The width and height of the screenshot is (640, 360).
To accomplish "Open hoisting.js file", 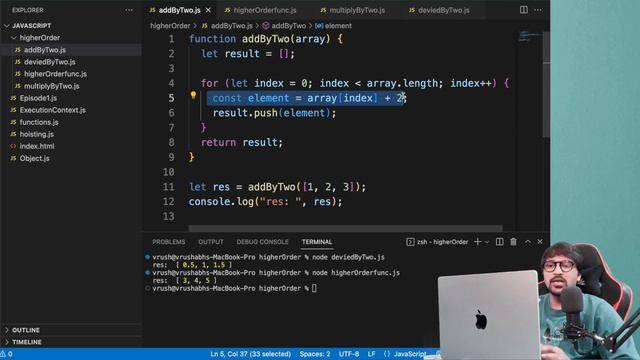I will point(36,134).
